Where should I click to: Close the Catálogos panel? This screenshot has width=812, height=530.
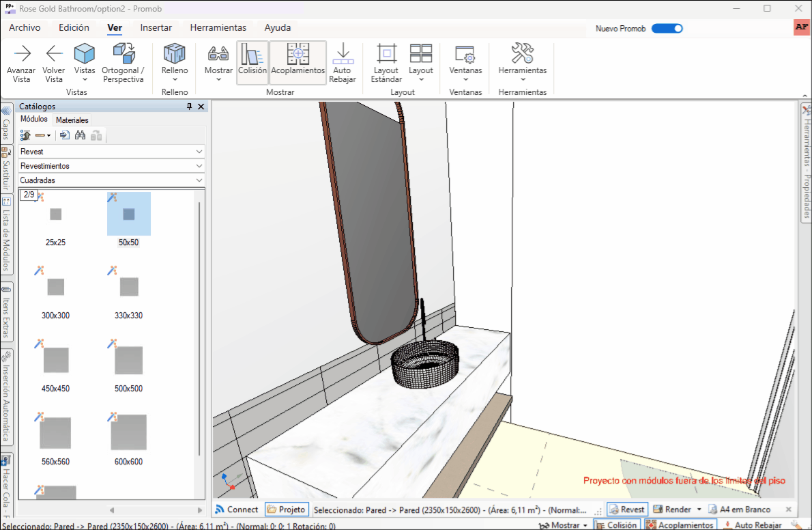pos(201,107)
